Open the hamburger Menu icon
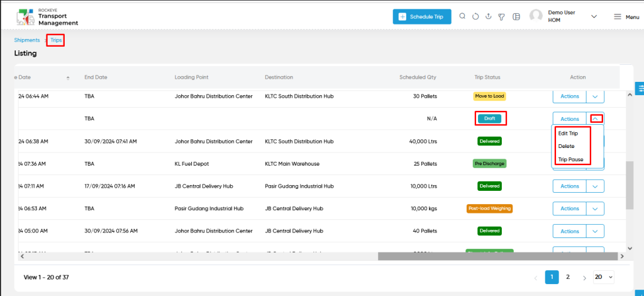This screenshot has height=296, width=644. pos(618,16)
